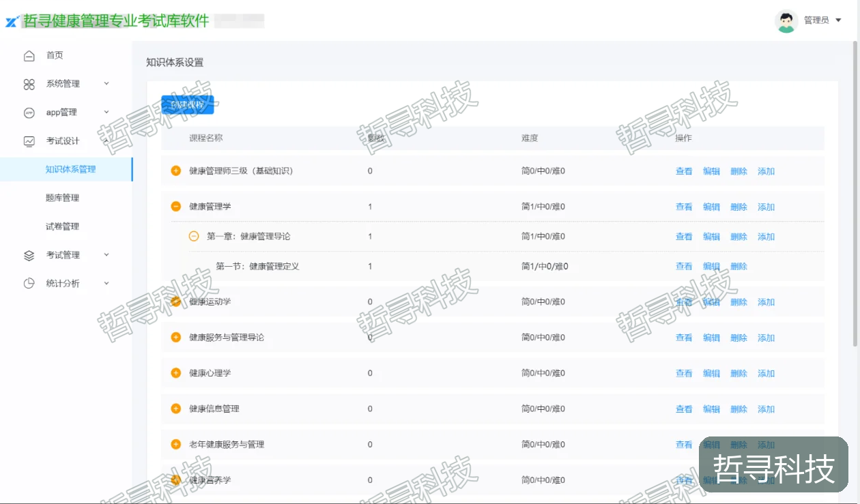This screenshot has width=860, height=504.
Task: Click 查看 in 老年健康服务与管理 row
Action: (684, 445)
